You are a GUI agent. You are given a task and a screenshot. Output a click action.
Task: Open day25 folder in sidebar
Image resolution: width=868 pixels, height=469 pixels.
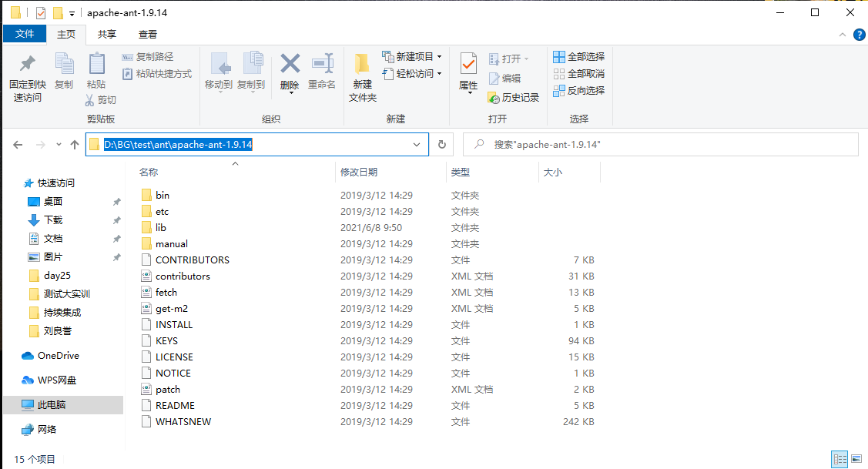pyautogui.click(x=50, y=276)
